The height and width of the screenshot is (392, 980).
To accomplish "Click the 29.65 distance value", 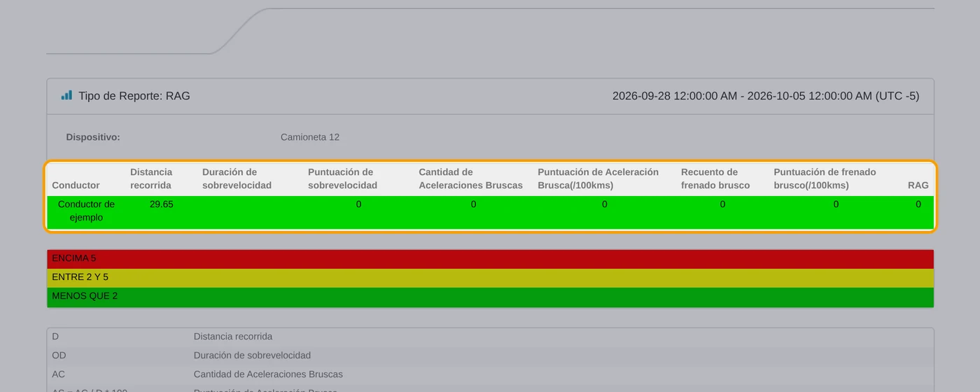I will (162, 204).
